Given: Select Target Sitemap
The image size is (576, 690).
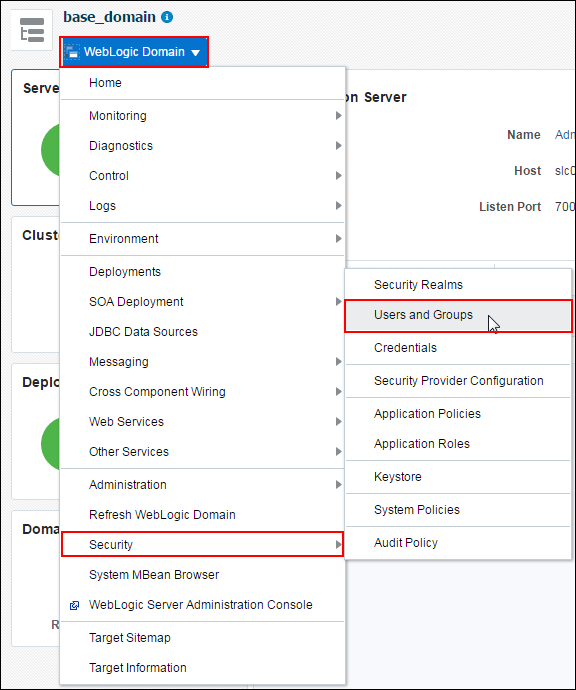Looking at the screenshot, I should (202, 638).
